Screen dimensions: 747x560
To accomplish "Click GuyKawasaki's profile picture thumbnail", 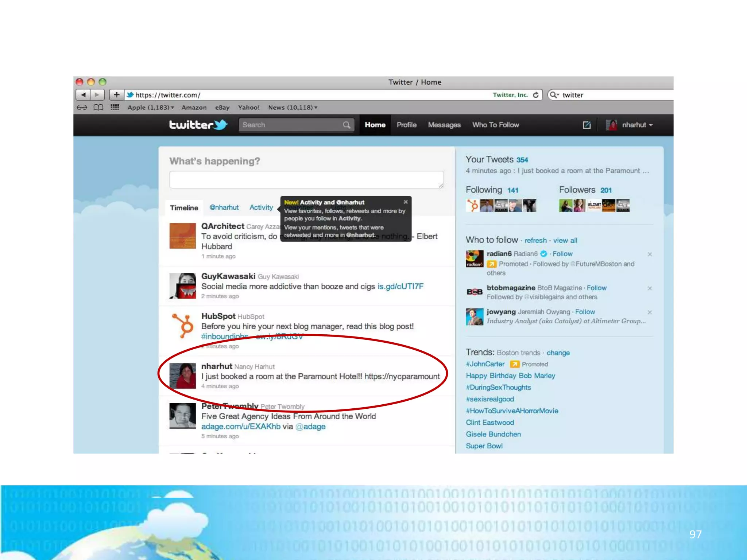I will [183, 286].
